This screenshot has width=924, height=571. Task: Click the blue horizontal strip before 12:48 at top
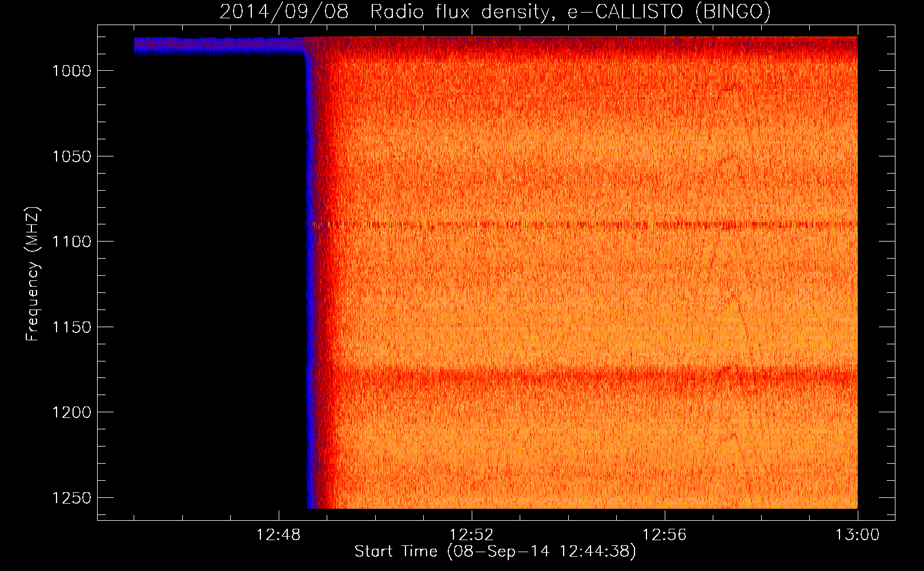coord(220,45)
